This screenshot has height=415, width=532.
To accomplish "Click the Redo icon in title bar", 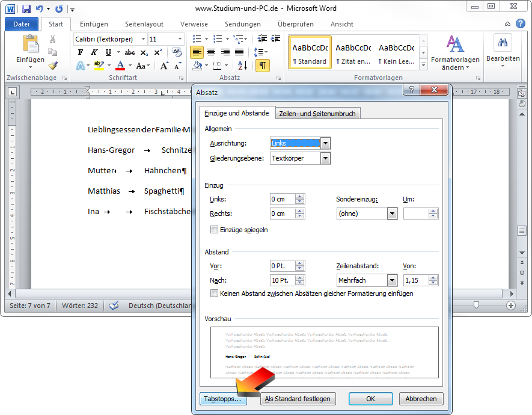I will [x=59, y=9].
